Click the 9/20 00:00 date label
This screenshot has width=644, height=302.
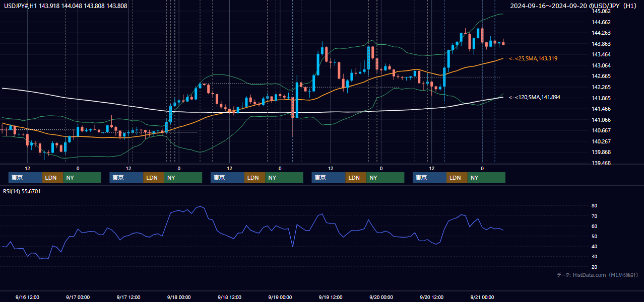tap(381, 297)
